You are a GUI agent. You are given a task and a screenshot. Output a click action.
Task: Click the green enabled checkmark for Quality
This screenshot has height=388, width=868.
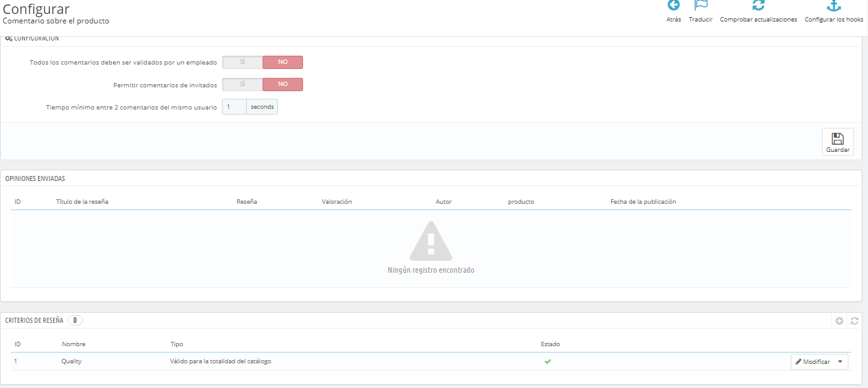coord(547,361)
